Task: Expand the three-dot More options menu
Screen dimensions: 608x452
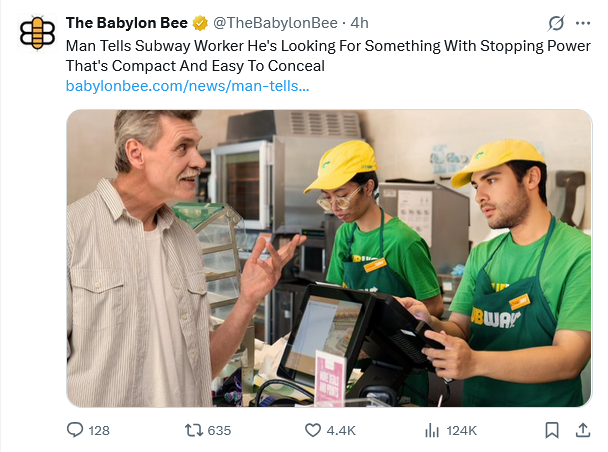Action: (x=583, y=23)
